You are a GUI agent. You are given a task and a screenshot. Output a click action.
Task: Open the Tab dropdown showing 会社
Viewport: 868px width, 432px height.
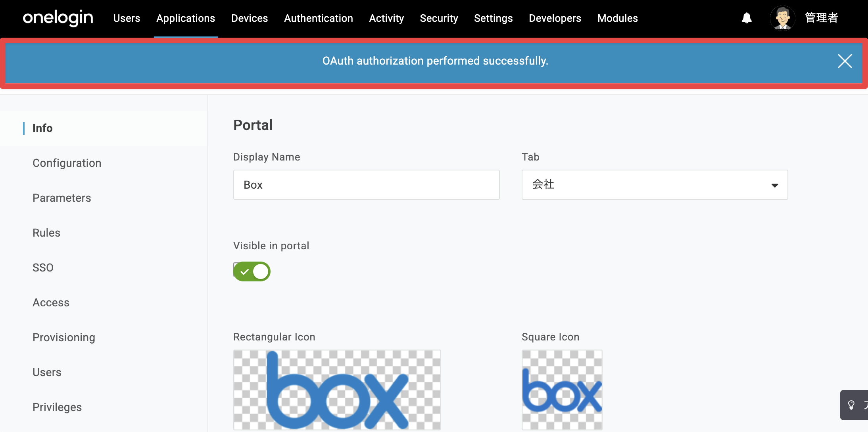point(655,185)
